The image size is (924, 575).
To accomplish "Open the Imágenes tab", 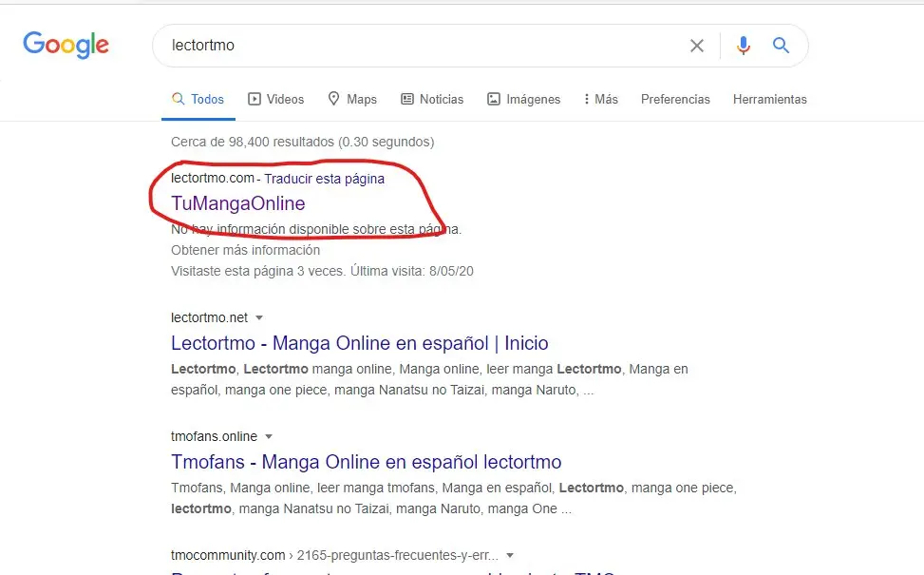I will (x=523, y=99).
